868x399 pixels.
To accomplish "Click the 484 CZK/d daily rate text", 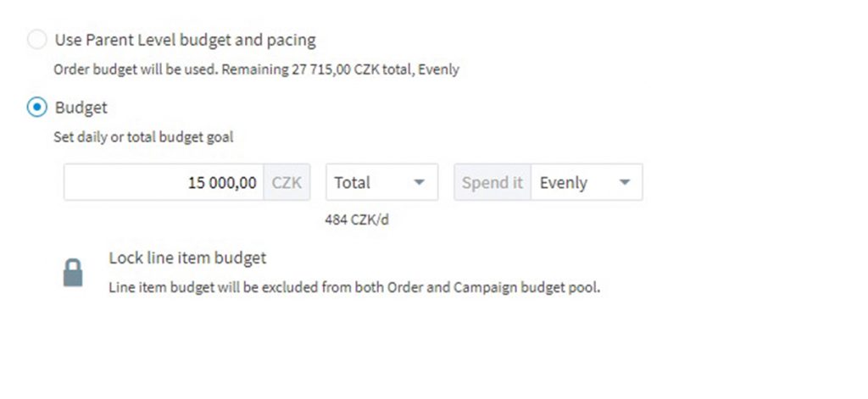I will (357, 219).
